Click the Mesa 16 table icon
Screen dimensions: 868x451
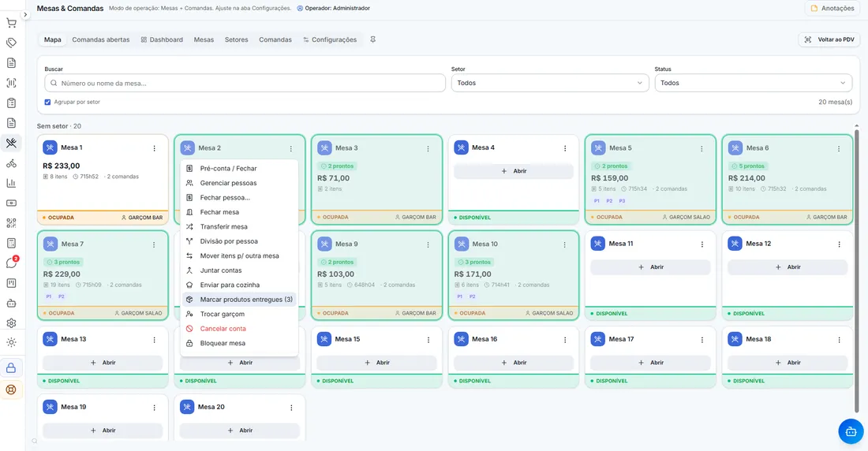(461, 339)
